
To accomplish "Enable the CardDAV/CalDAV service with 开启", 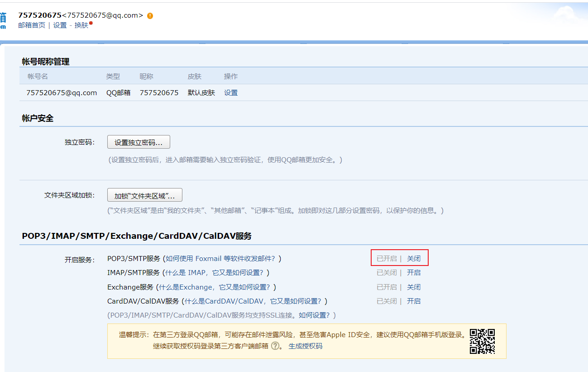I will [414, 300].
